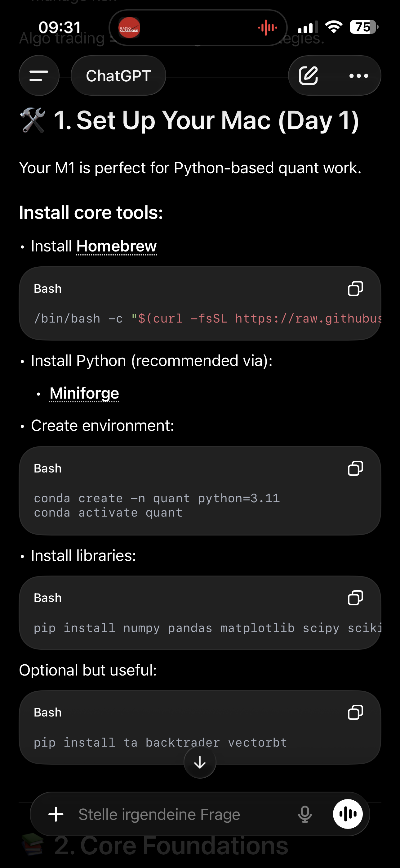Tap the scroll-to-bottom arrow button
400x868 pixels.
click(200, 762)
